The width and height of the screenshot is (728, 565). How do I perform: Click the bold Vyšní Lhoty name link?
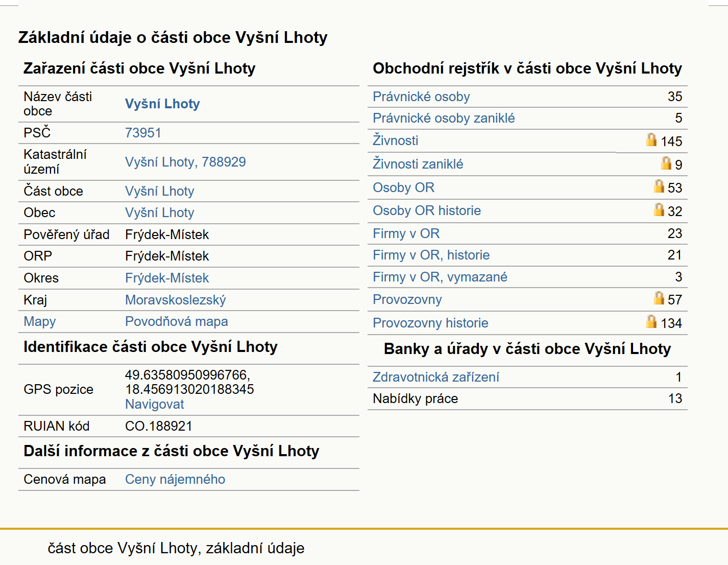(162, 104)
